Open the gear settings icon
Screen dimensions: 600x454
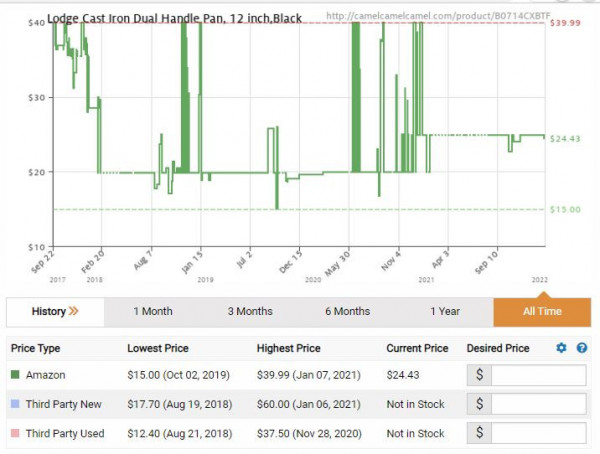561,348
